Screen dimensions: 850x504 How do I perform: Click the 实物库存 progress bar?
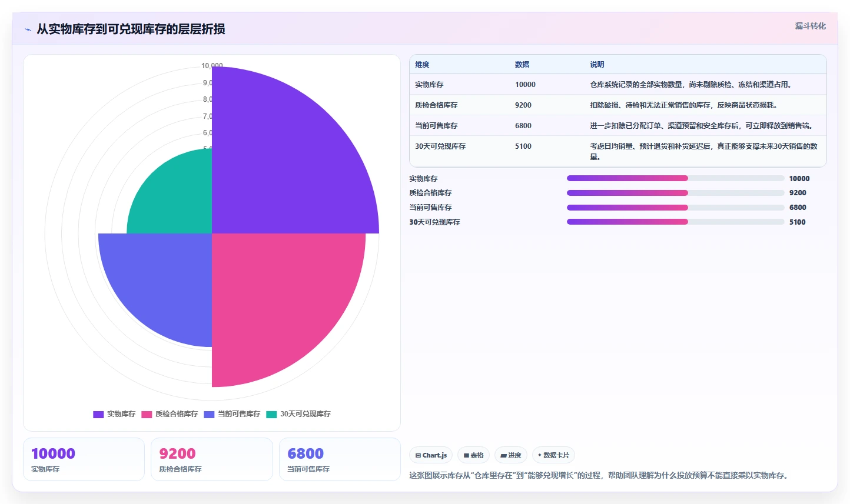(x=676, y=178)
